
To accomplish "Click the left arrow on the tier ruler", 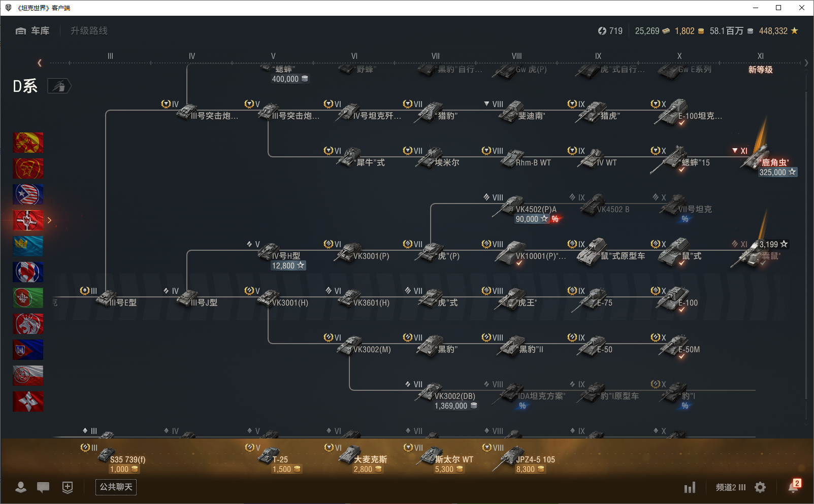I will (x=40, y=63).
